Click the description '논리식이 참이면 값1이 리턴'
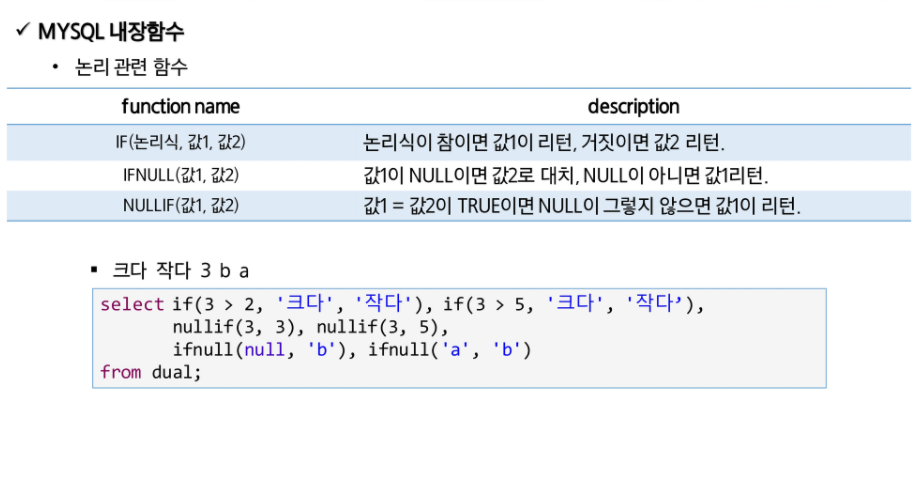 467,142
